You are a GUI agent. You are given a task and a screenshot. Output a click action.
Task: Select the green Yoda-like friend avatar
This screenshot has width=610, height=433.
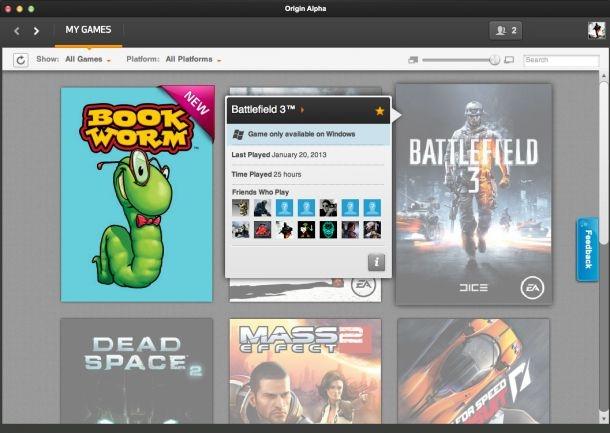pyautogui.click(x=307, y=230)
